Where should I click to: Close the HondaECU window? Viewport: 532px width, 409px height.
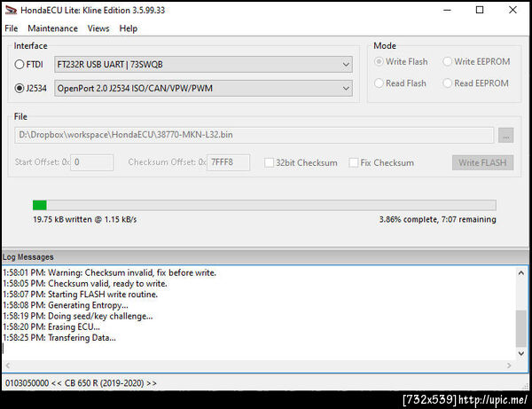pos(512,10)
